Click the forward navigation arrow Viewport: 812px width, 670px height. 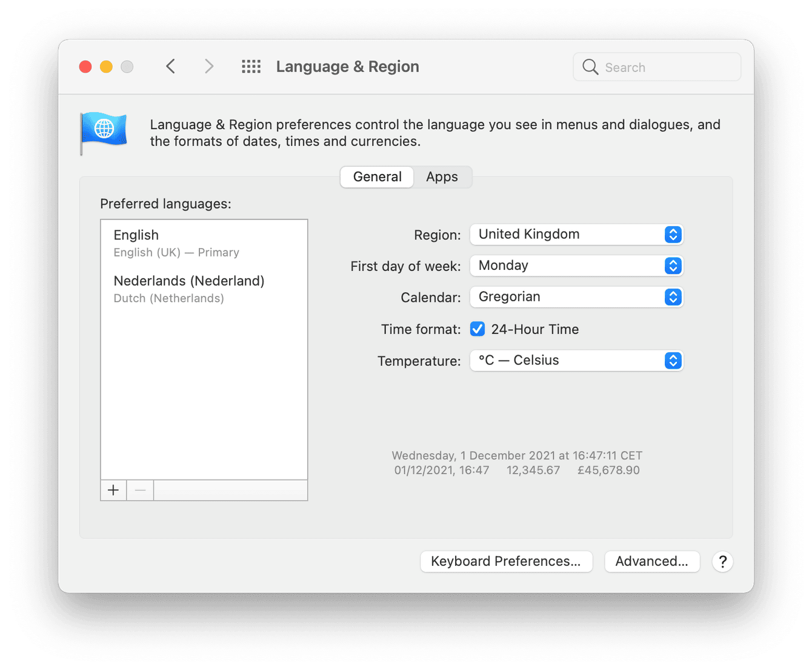208,66
